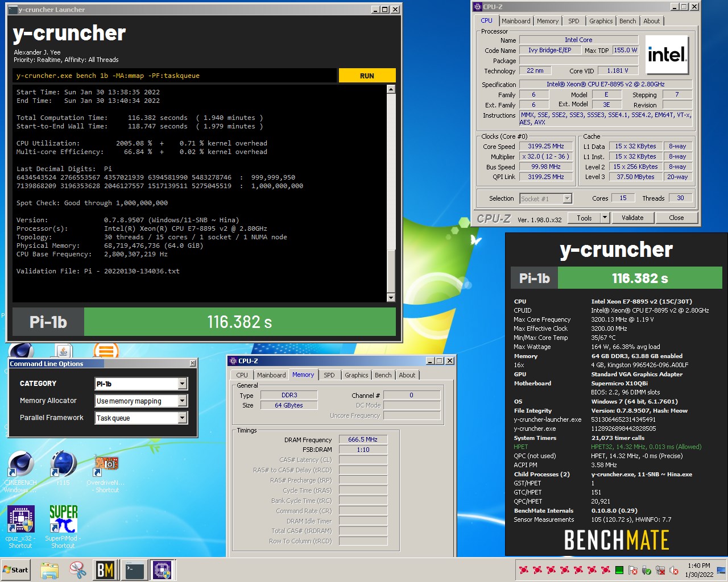Image resolution: width=728 pixels, height=582 pixels.
Task: Click the Core Speed value 3199.25 MHz
Action: click(546, 146)
